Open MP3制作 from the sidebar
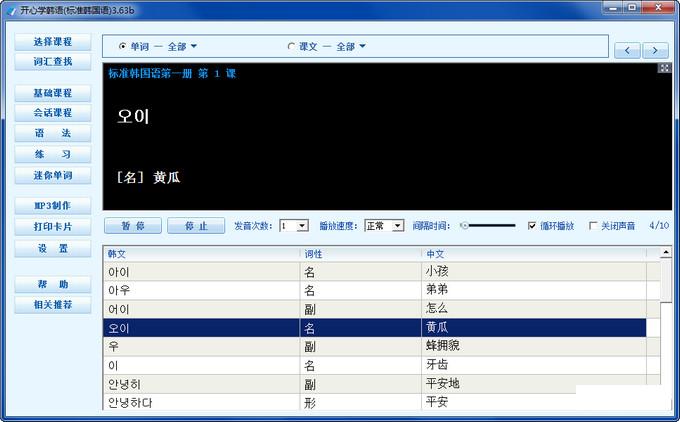This screenshot has width=680, height=422. point(52,206)
